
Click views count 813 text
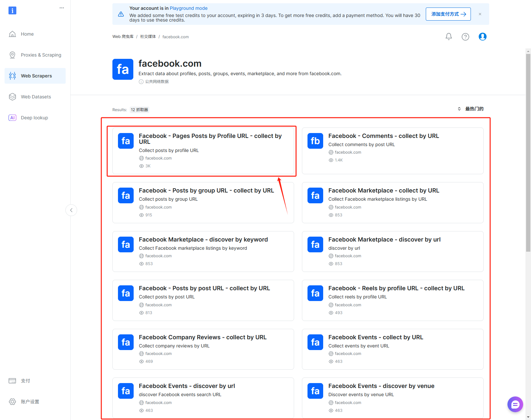click(x=149, y=313)
